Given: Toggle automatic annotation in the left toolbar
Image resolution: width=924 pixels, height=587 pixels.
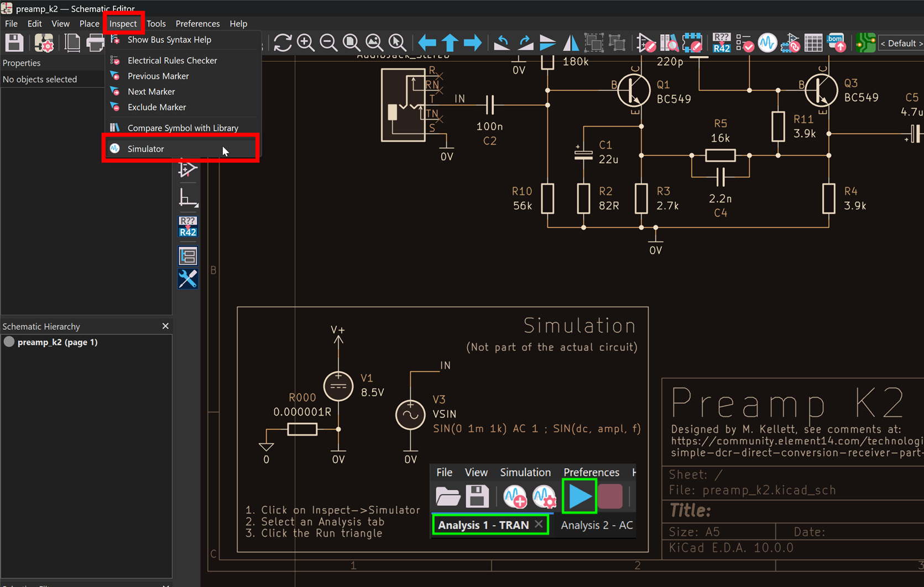Looking at the screenshot, I should 187,227.
